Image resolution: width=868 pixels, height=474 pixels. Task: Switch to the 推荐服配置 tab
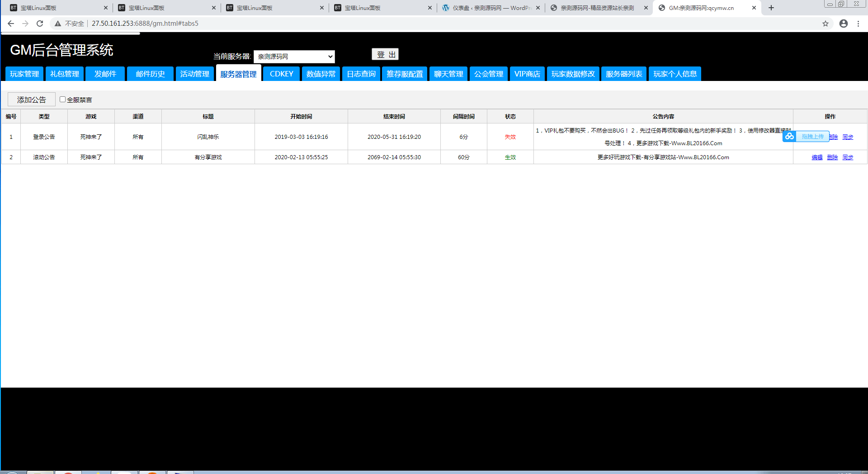click(405, 74)
